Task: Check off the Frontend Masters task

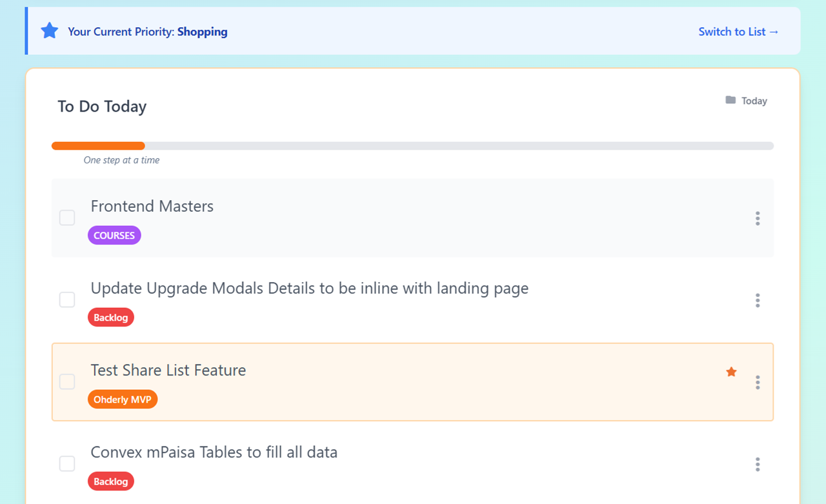Action: 67,217
